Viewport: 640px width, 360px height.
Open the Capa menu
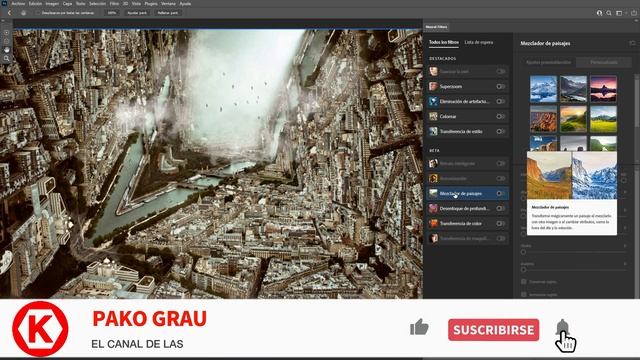coord(67,3)
